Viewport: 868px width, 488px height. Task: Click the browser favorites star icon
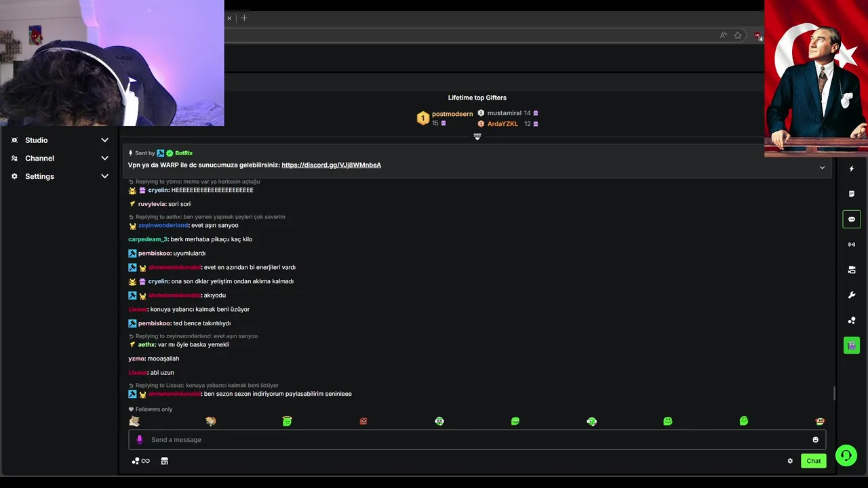pyautogui.click(x=738, y=35)
